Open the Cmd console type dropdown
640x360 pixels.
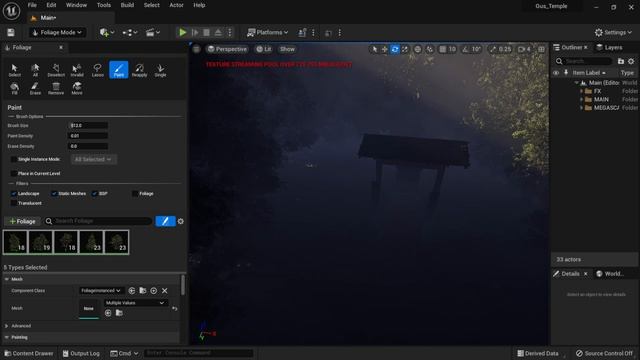coord(124,353)
